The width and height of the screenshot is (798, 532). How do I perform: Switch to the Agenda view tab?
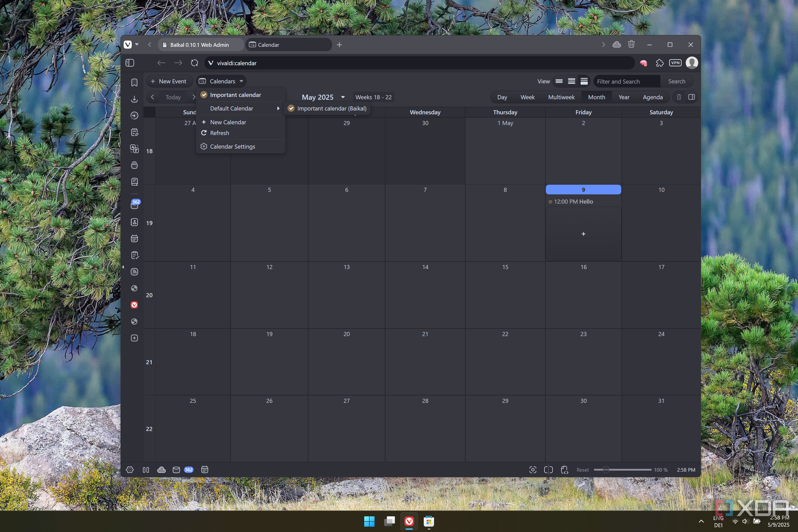[652, 97]
